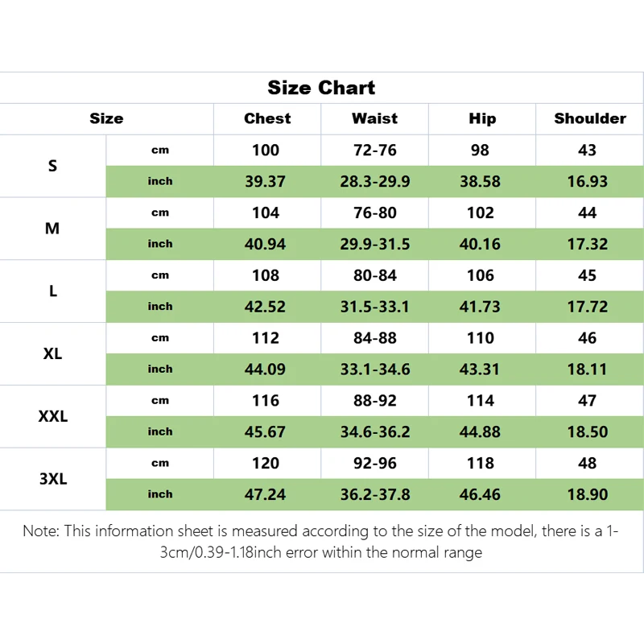Select the S size row label
The image size is (644, 644).
point(53,166)
